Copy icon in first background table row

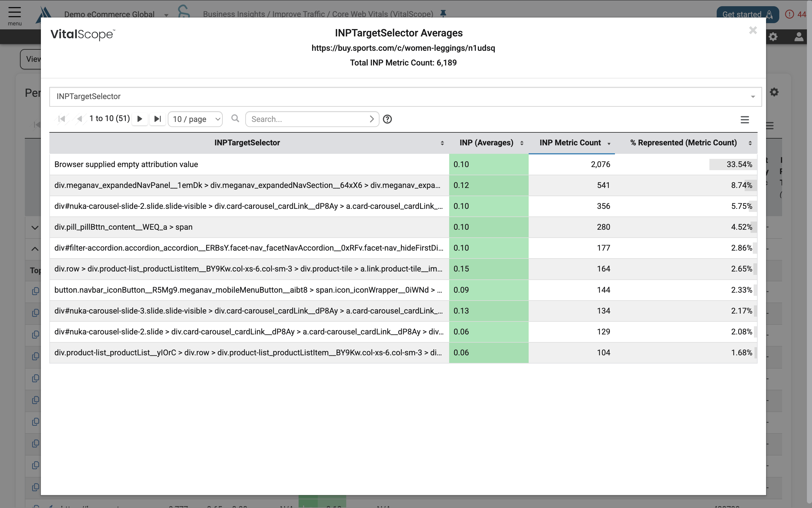35,291
